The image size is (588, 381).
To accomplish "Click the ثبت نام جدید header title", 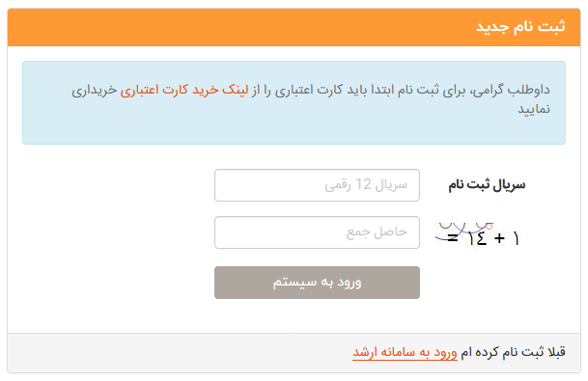I will [520, 27].
